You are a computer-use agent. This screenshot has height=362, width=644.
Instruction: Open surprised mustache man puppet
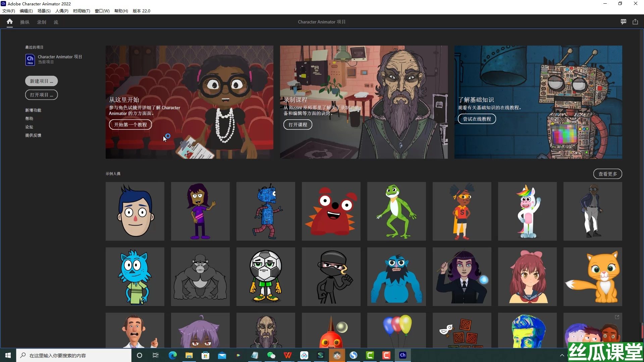(135, 330)
